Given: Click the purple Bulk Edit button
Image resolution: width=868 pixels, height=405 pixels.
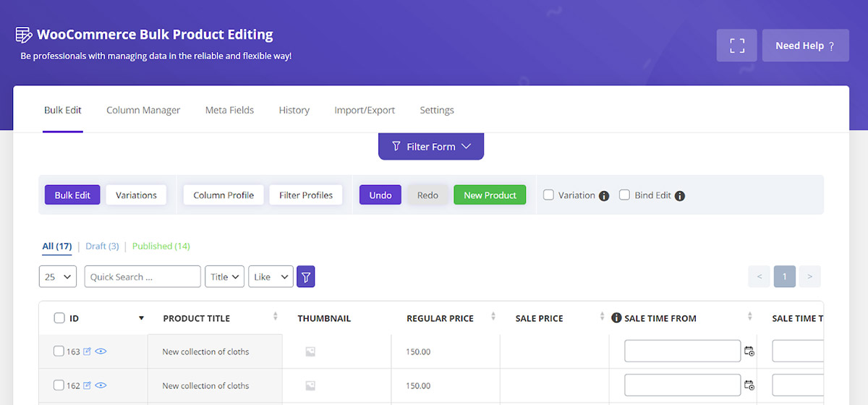Looking at the screenshot, I should [72, 195].
